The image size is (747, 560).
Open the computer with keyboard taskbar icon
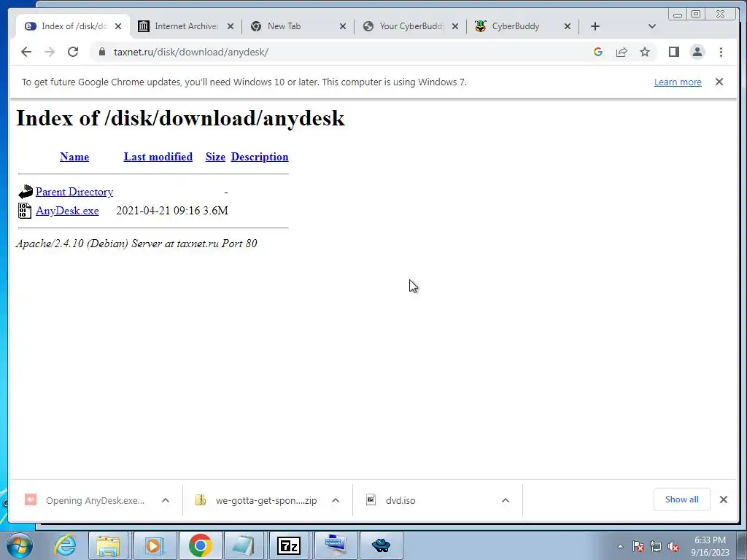pos(336,545)
